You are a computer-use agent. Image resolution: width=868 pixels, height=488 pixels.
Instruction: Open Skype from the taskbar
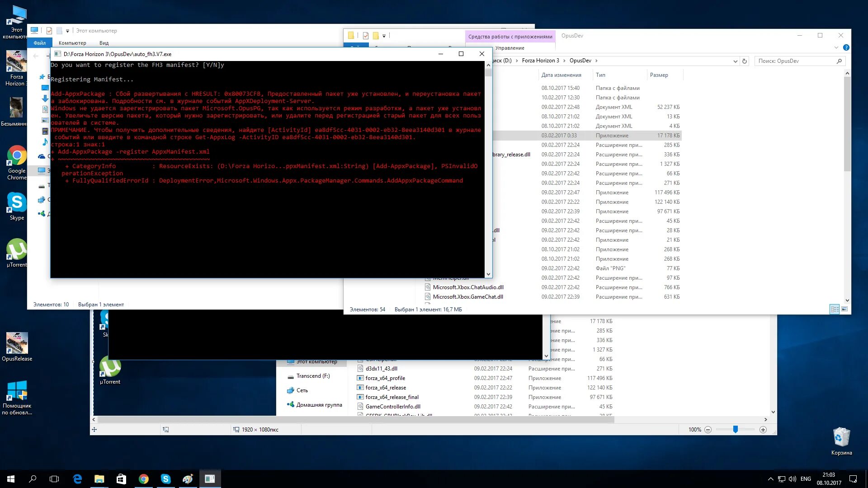[165, 479]
